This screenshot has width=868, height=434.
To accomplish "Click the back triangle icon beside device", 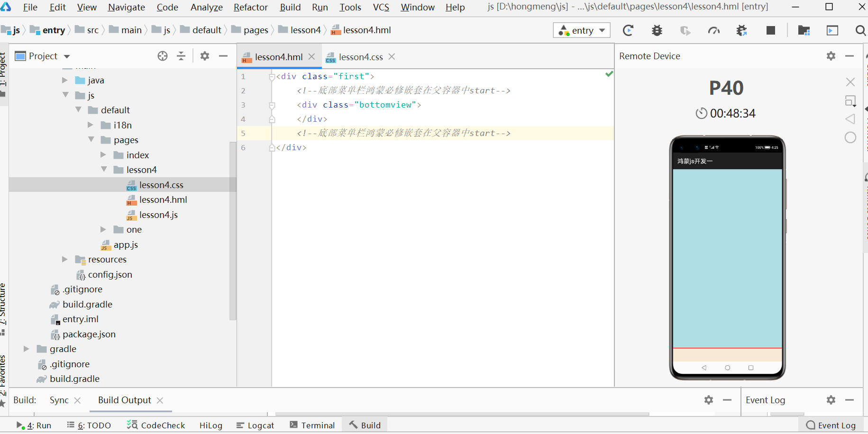I will tap(850, 119).
